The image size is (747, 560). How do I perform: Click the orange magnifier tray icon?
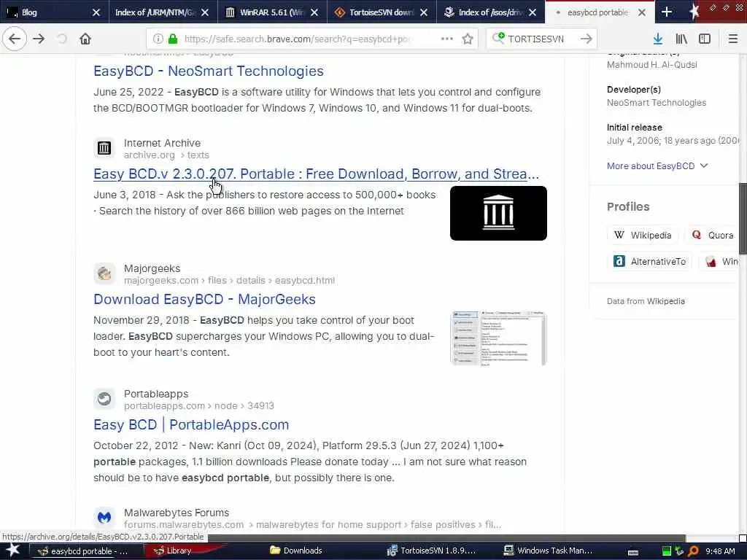click(694, 551)
